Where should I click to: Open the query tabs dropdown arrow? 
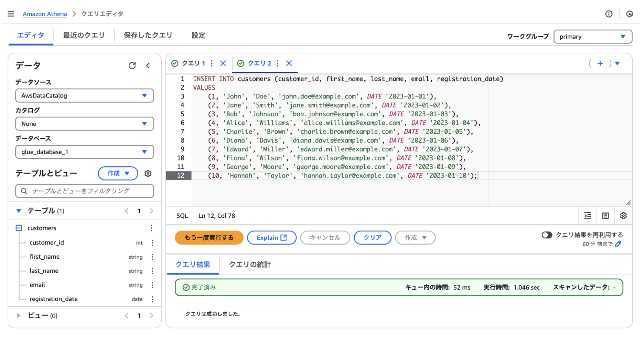point(617,63)
